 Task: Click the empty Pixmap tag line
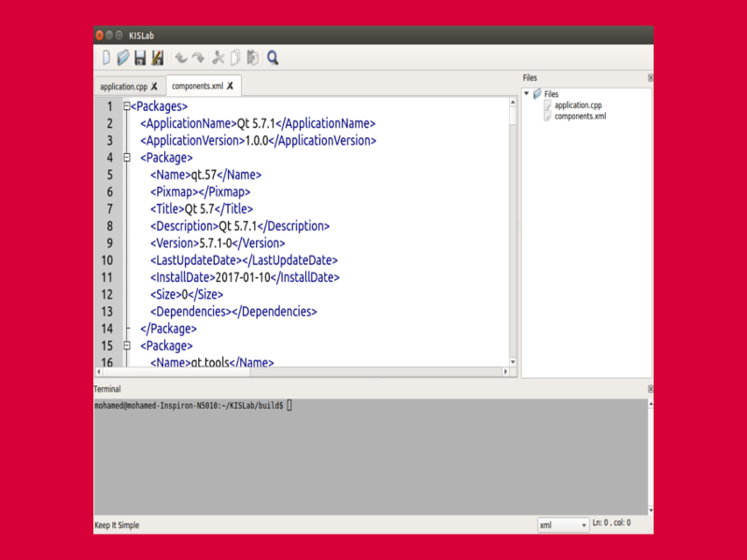pyautogui.click(x=200, y=192)
